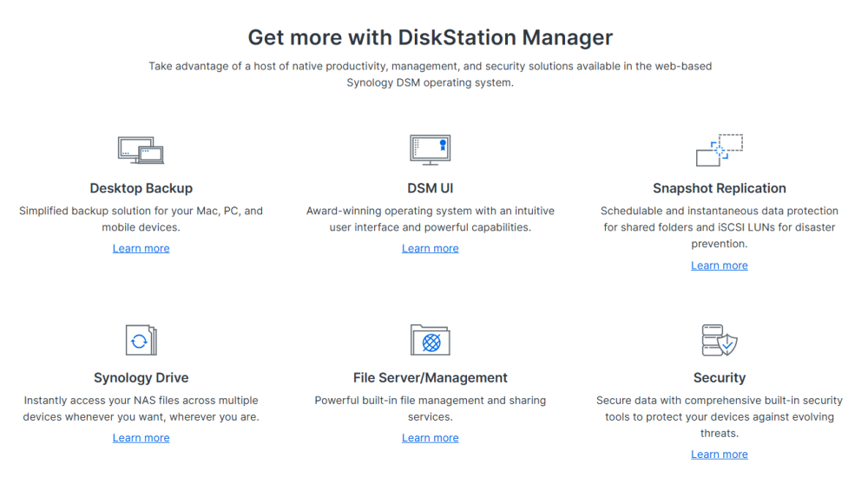
Task: Open Learn more under DSM UI
Action: [x=431, y=248]
